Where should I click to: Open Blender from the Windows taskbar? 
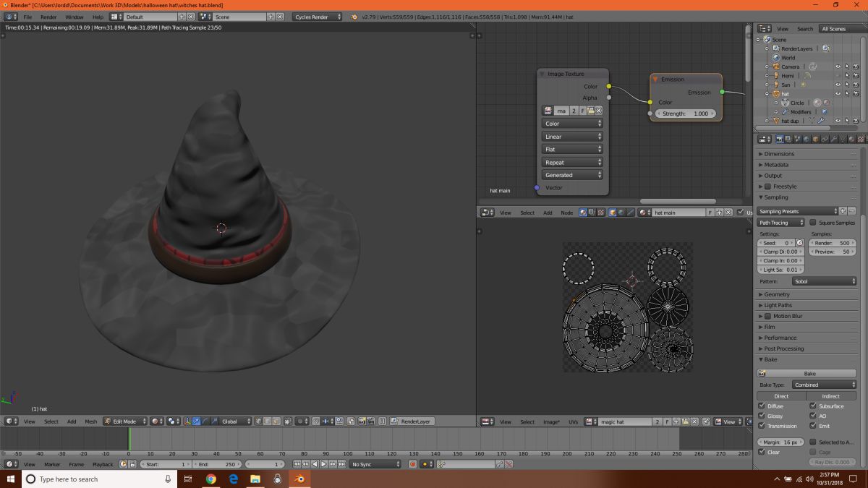[299, 479]
